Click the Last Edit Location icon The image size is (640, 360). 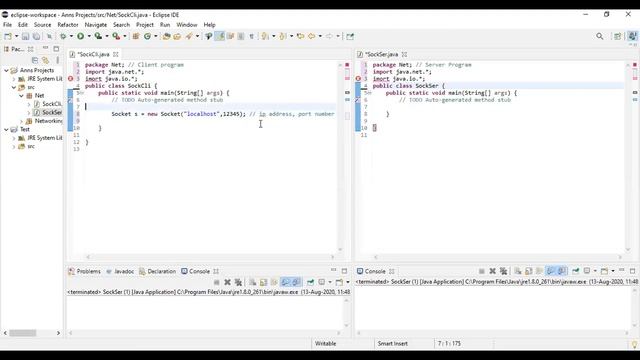(300, 36)
